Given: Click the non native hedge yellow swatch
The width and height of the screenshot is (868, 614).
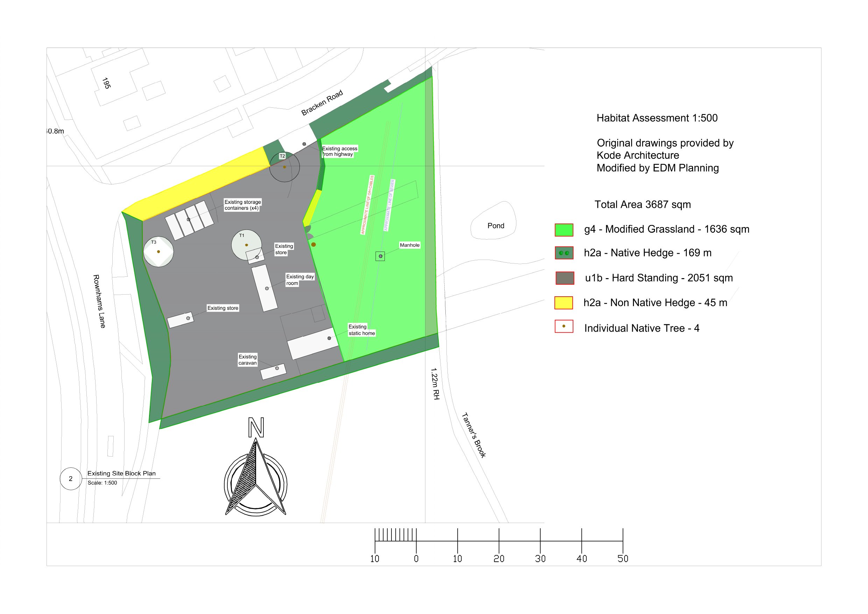Looking at the screenshot, I should [x=563, y=303].
